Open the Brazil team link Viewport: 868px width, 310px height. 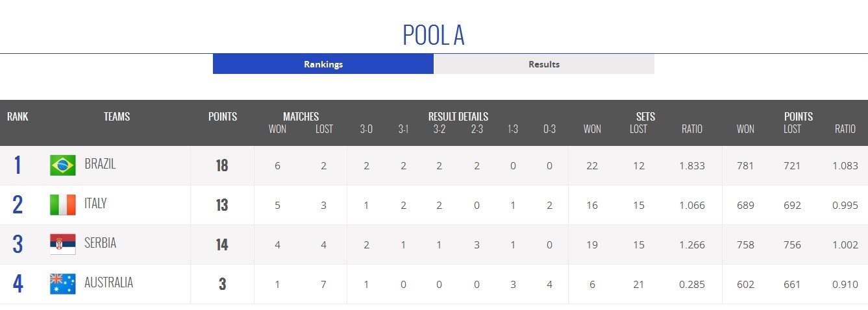pyautogui.click(x=100, y=164)
